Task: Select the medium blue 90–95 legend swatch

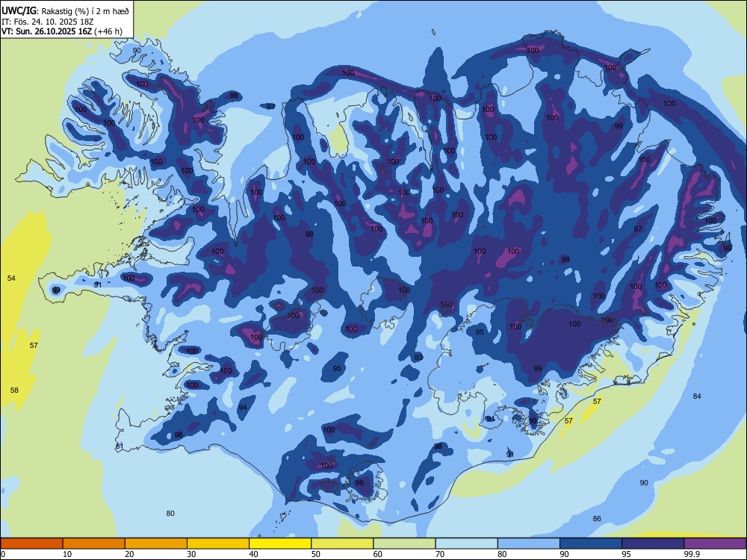Action: (591, 544)
